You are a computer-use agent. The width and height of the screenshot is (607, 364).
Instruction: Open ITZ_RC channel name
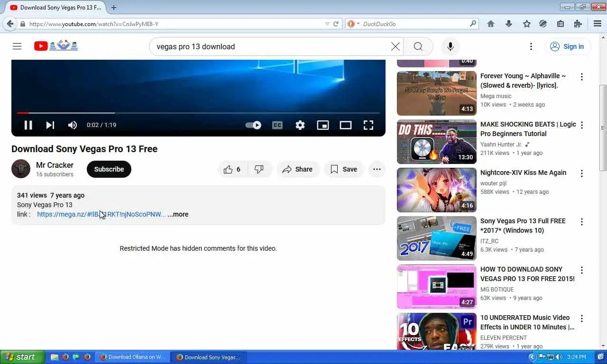(489, 241)
